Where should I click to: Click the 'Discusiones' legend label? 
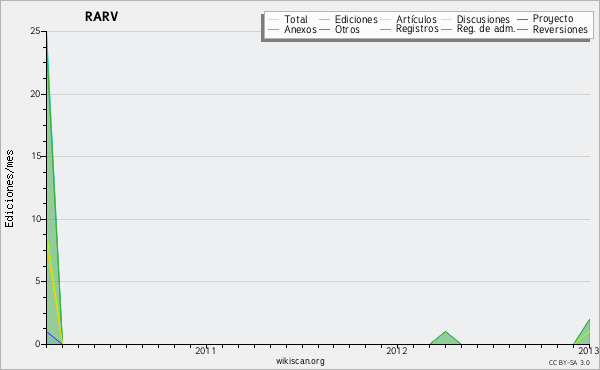click(483, 19)
